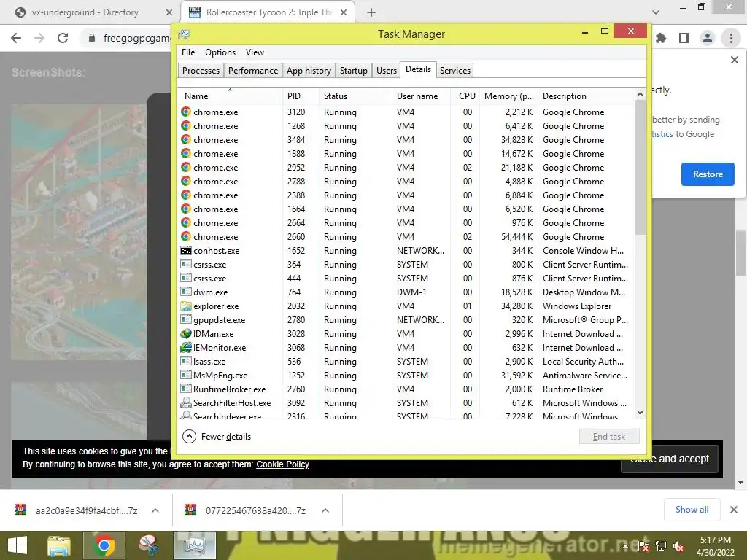Switch to the Startup tab
The image size is (747, 560).
[354, 71]
